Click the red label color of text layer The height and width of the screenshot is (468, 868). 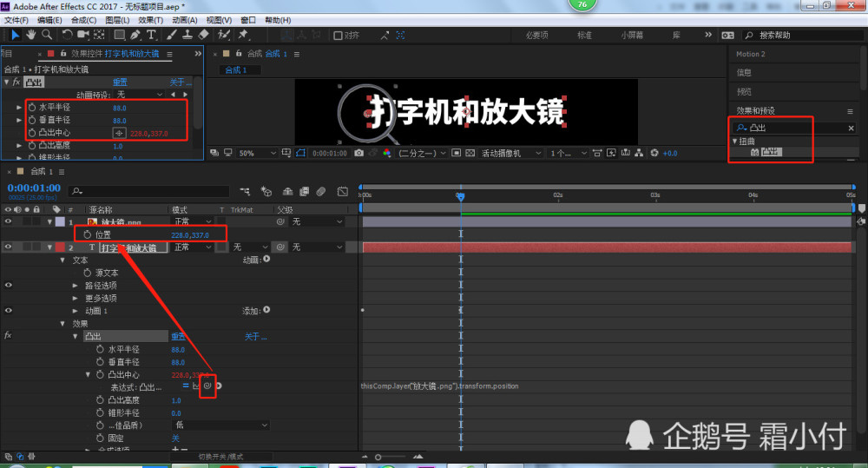tap(60, 247)
